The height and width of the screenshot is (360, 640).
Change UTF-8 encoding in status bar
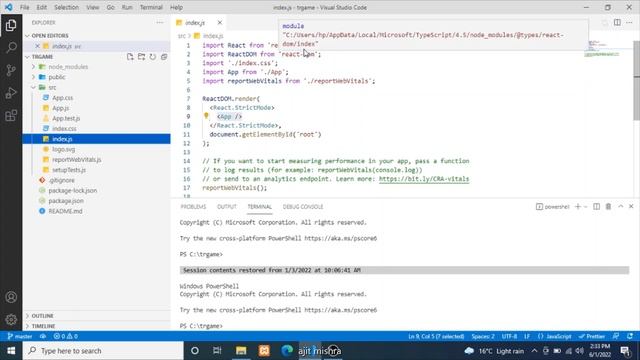pos(509,336)
